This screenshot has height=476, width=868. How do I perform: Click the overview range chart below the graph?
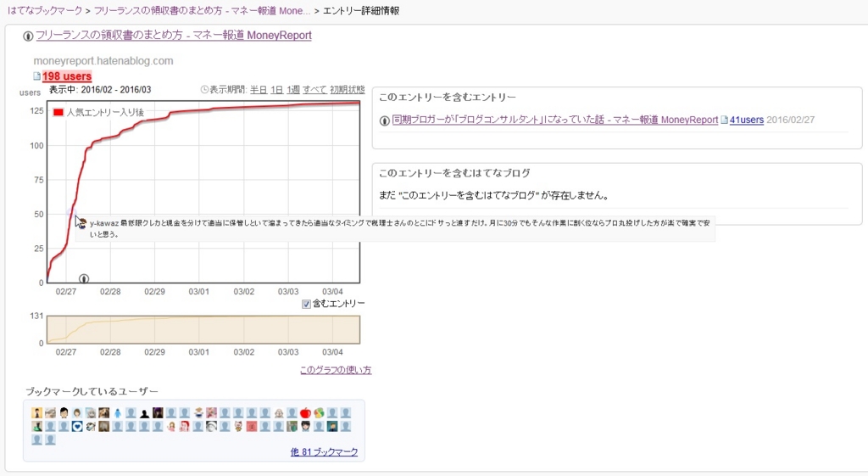203,330
